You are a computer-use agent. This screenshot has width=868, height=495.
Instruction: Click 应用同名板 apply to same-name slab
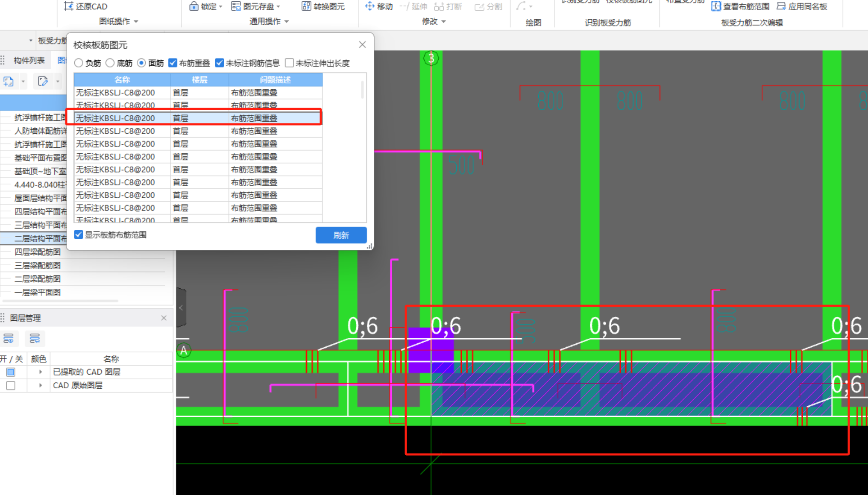(802, 6)
